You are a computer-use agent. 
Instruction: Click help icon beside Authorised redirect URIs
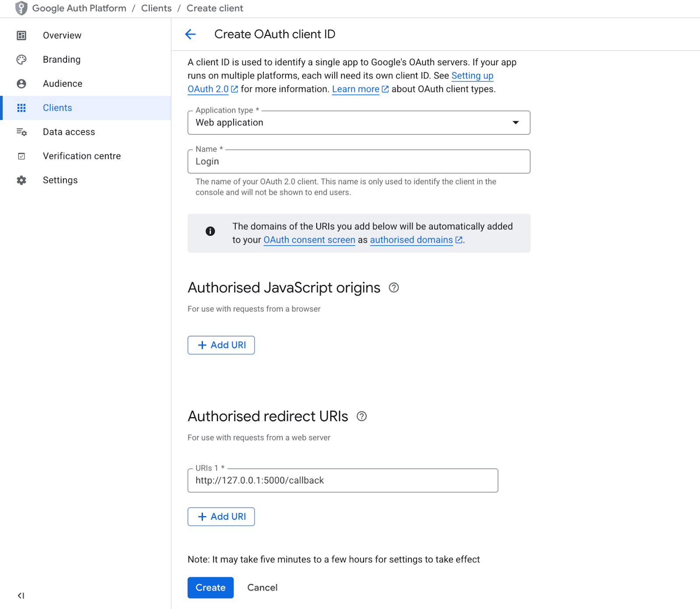361,416
